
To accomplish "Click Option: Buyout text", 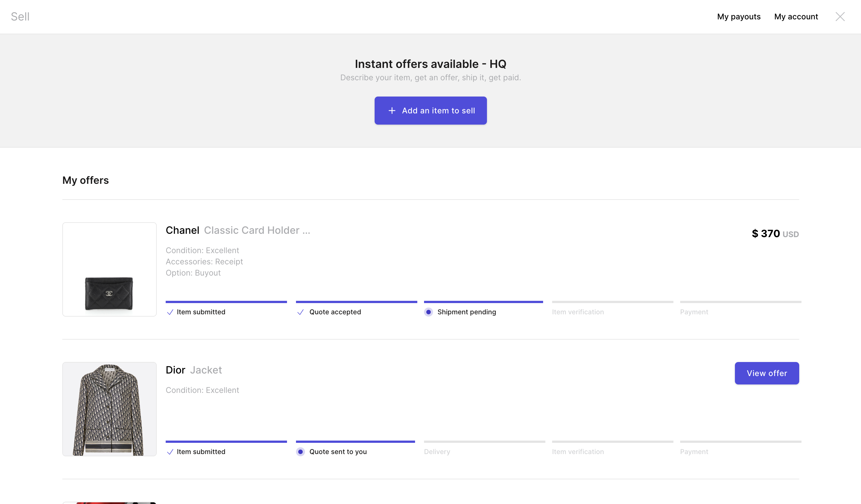I will [193, 273].
